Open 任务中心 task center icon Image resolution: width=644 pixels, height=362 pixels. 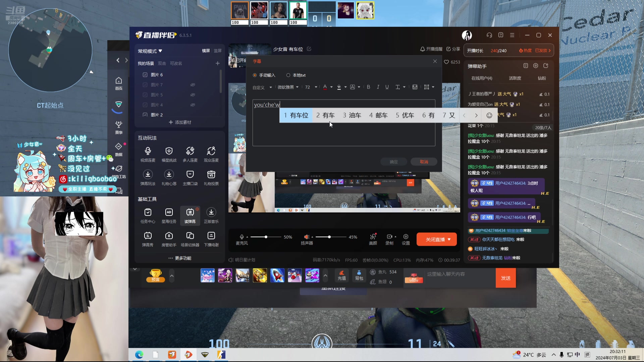148,216
